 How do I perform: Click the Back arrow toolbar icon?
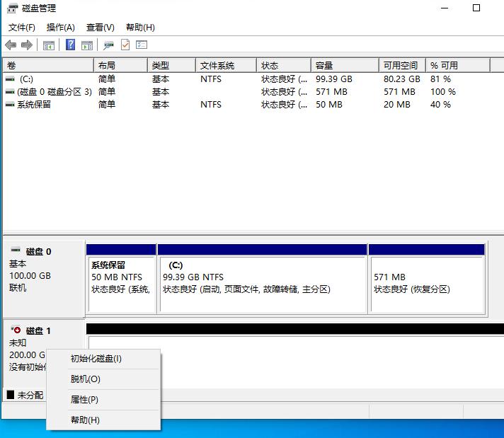click(x=11, y=45)
